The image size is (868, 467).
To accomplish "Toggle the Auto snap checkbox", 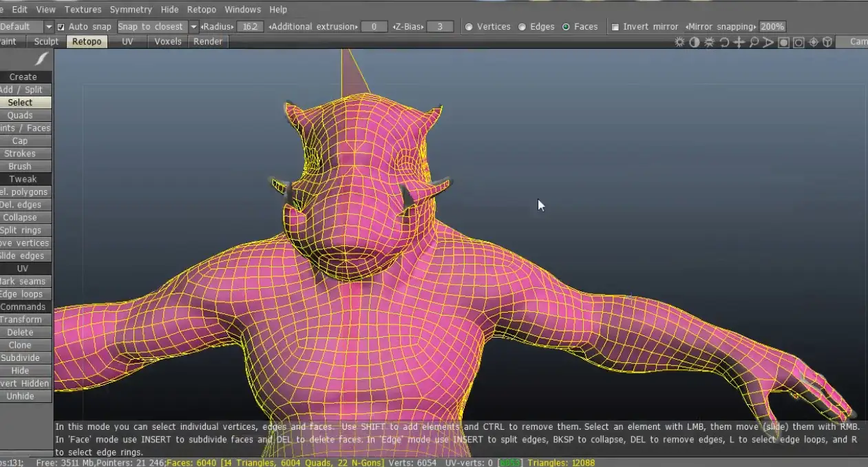I will pos(61,27).
